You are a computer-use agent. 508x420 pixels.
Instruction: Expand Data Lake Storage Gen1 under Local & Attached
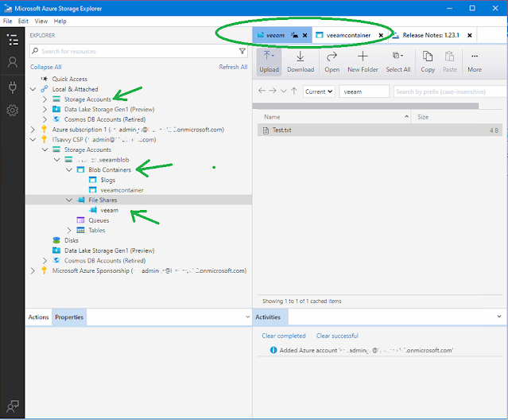tap(45, 109)
